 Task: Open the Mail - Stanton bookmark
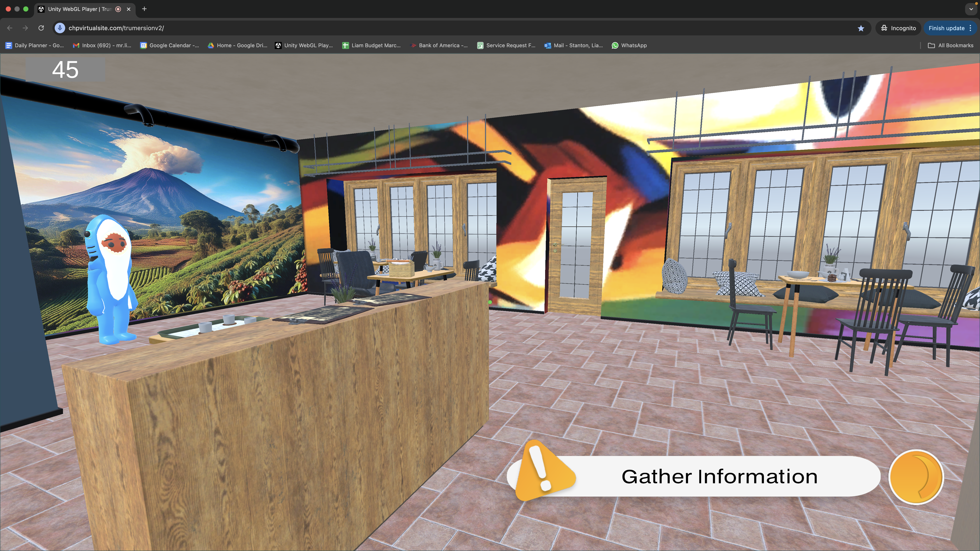point(574,45)
